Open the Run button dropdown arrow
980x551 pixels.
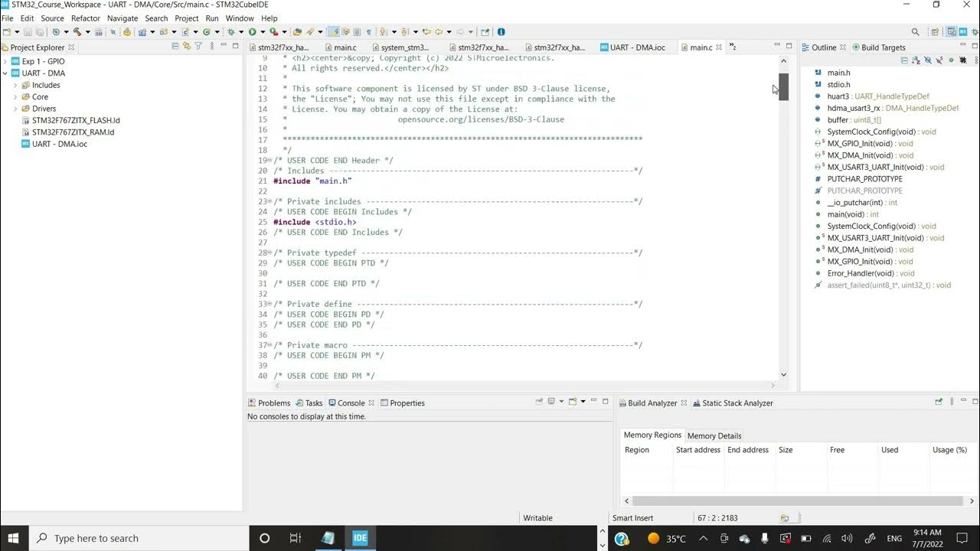[x=263, y=32]
